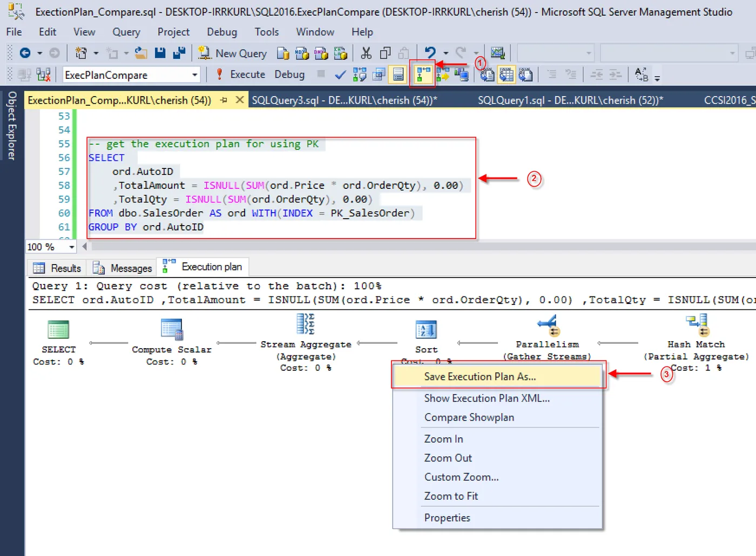Image resolution: width=756 pixels, height=556 pixels.
Task: Undo the last action
Action: 430,52
